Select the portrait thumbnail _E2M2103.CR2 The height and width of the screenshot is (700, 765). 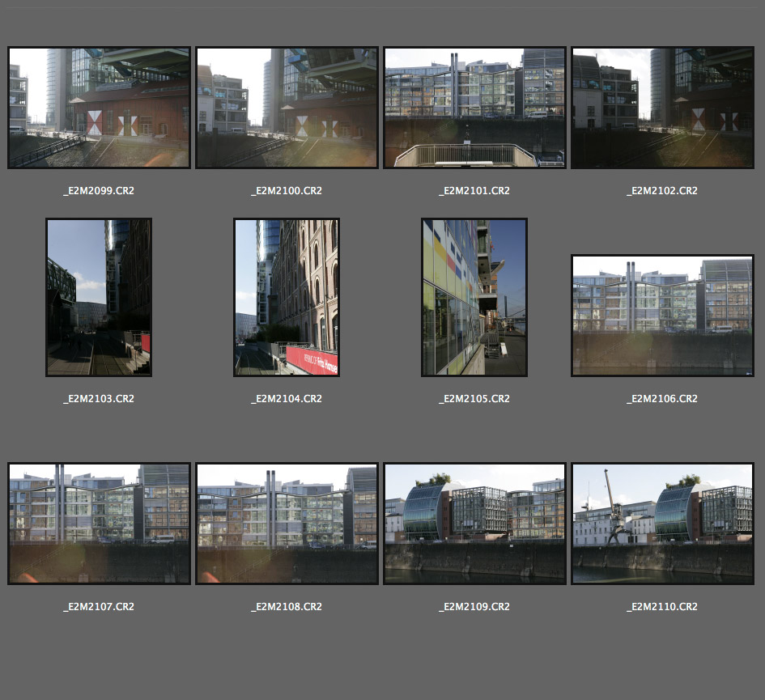99,297
